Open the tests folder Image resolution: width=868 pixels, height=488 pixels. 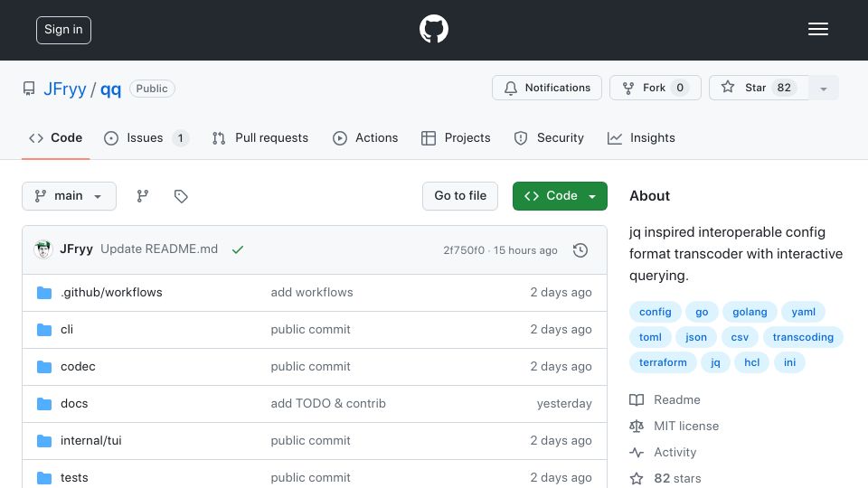pyautogui.click(x=74, y=477)
